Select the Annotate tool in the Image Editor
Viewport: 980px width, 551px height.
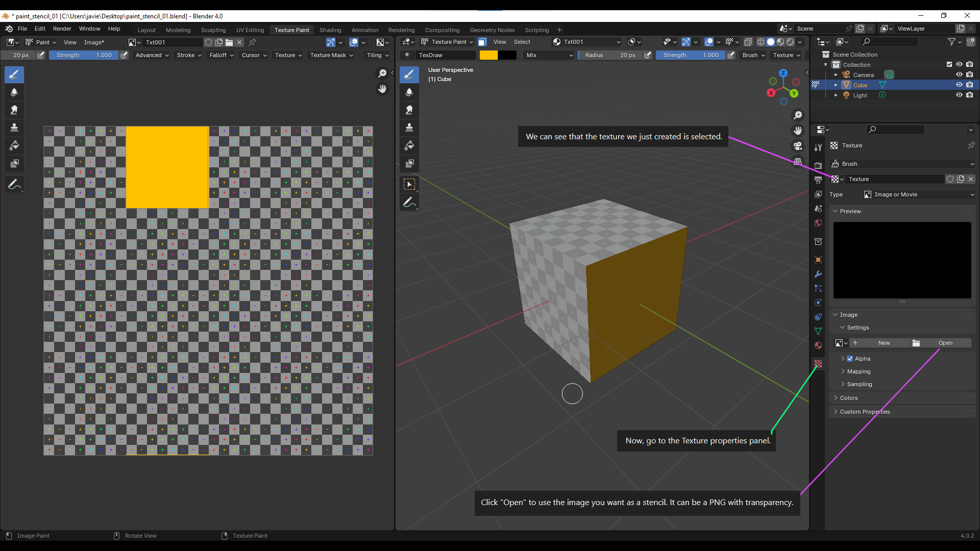click(14, 185)
